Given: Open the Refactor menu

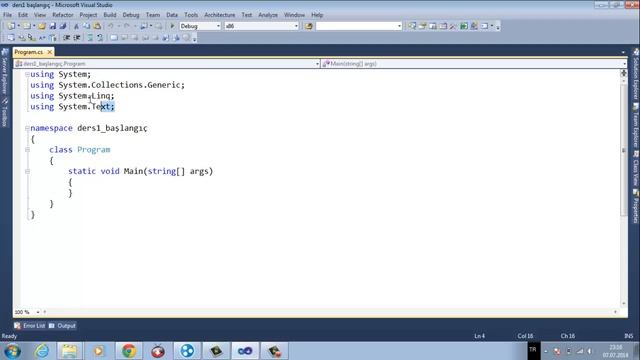Looking at the screenshot, I should 62,15.
